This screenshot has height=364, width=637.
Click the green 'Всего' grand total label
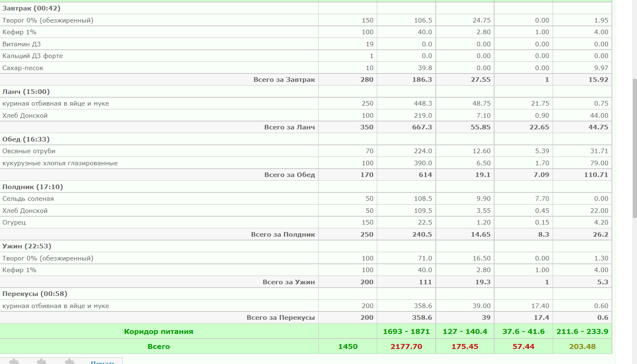click(x=159, y=346)
